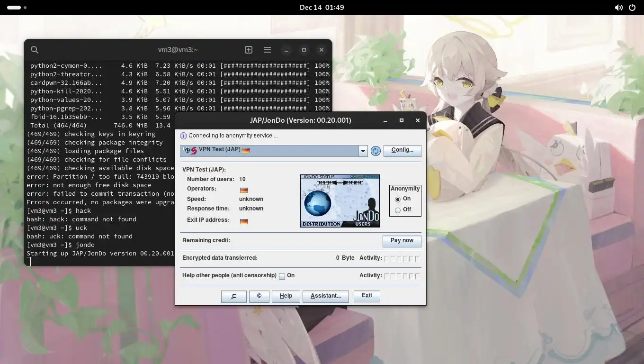
Task: Open the system volume indicator
Action: (618, 8)
